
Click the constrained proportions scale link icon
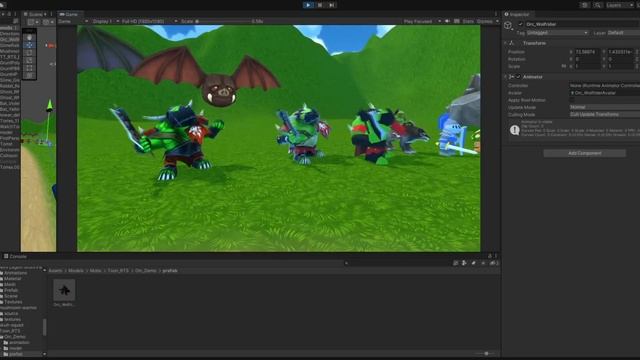pyautogui.click(x=564, y=66)
